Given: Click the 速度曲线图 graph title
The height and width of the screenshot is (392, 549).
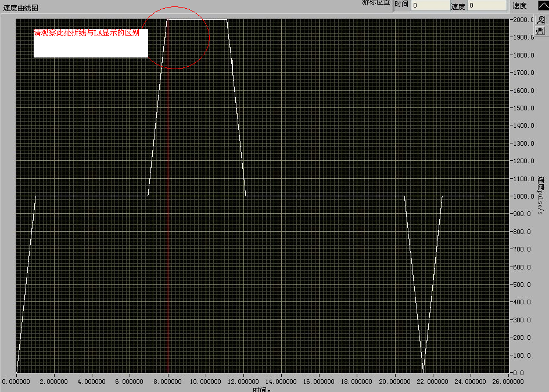Looking at the screenshot, I should tap(21, 8).
